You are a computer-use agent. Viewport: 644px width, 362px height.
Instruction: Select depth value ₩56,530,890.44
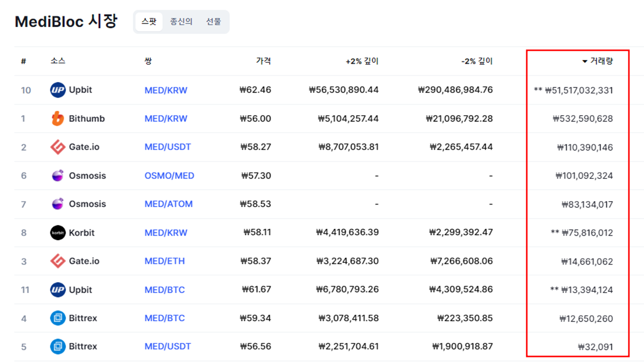coord(344,90)
